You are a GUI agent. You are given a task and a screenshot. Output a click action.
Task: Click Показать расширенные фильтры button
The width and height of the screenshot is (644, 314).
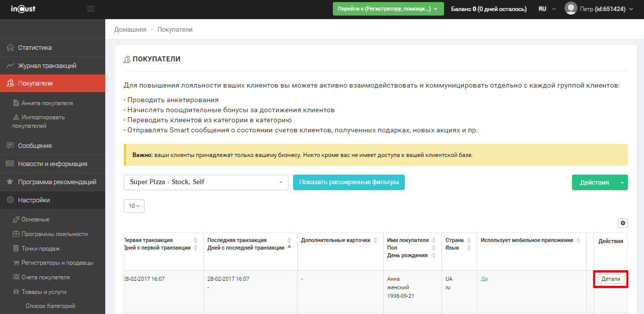point(348,182)
